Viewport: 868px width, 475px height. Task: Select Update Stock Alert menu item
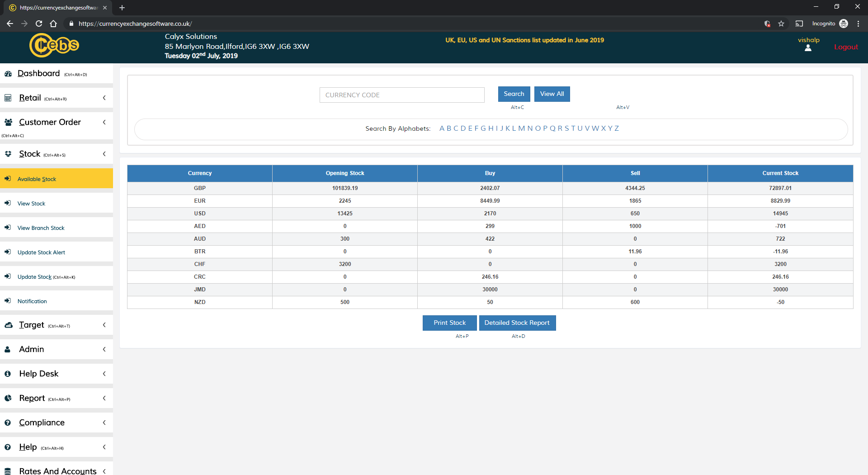[41, 252]
